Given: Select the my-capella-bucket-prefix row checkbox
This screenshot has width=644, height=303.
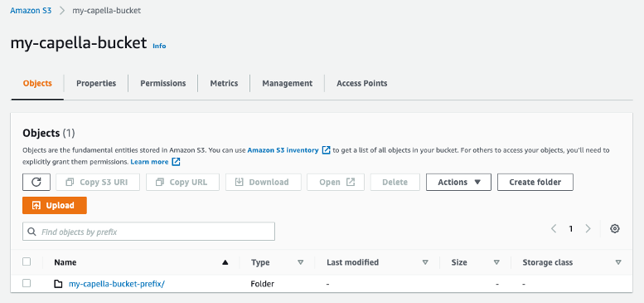Looking at the screenshot, I should coord(27,283).
